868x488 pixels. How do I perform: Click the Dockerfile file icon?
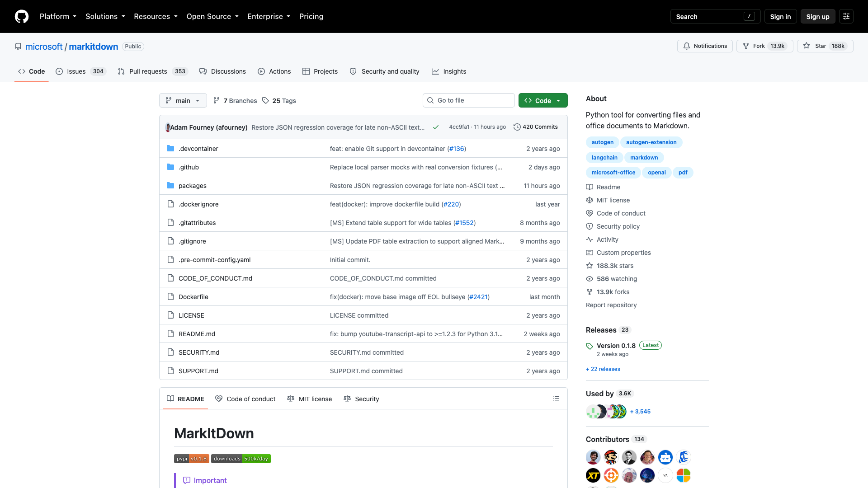point(170,296)
